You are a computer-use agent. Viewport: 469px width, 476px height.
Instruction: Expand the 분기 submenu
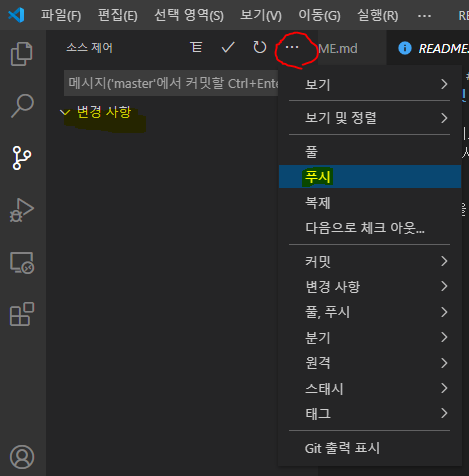[x=370, y=337]
